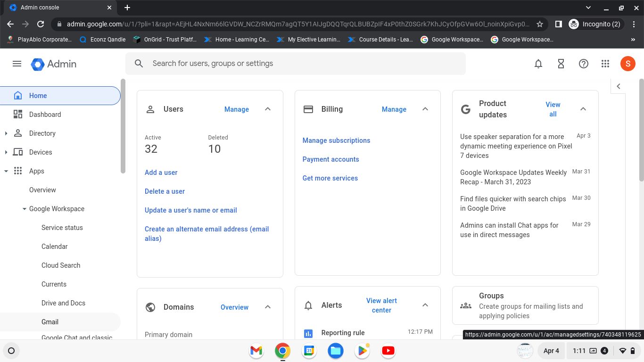Image resolution: width=644 pixels, height=362 pixels.
Task: Click Domains Overview link
Action: [234, 307]
